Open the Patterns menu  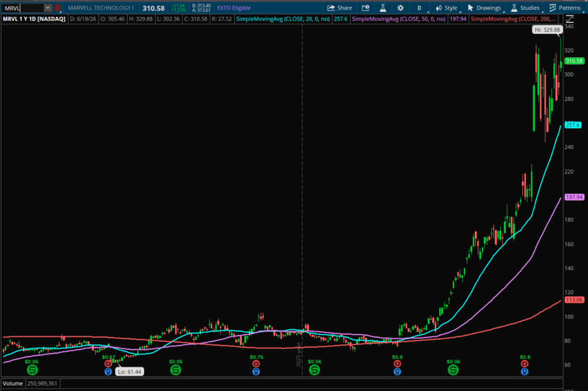click(x=565, y=8)
